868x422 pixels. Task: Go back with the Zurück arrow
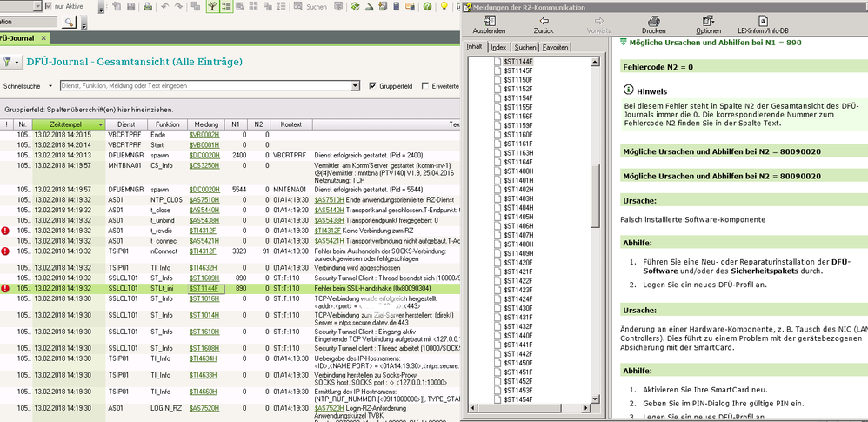[544, 21]
